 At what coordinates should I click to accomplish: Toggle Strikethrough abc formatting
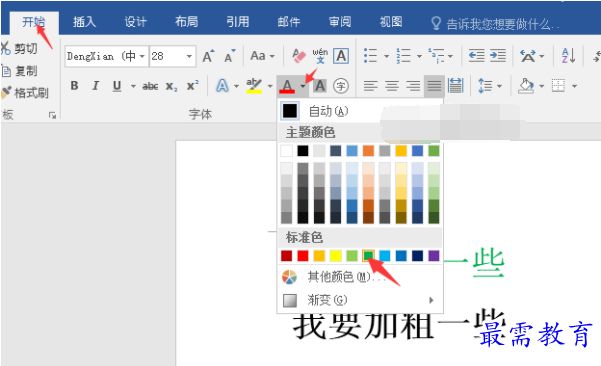[150, 86]
